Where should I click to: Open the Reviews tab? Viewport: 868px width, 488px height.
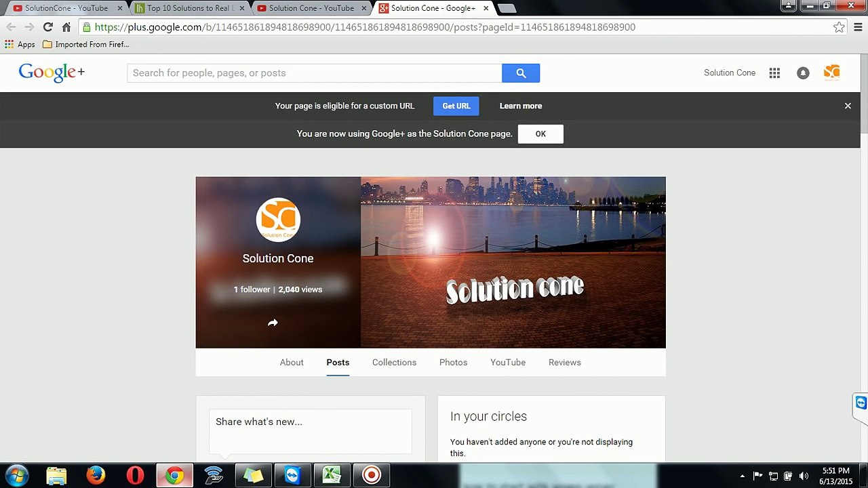565,363
